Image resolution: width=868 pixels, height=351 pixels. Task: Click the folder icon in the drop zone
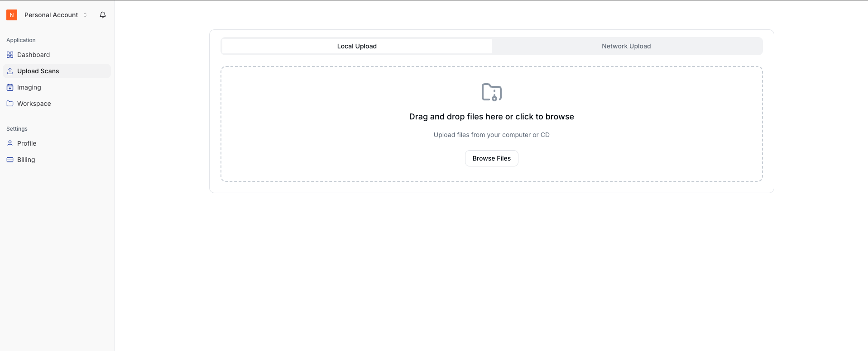pos(491,92)
